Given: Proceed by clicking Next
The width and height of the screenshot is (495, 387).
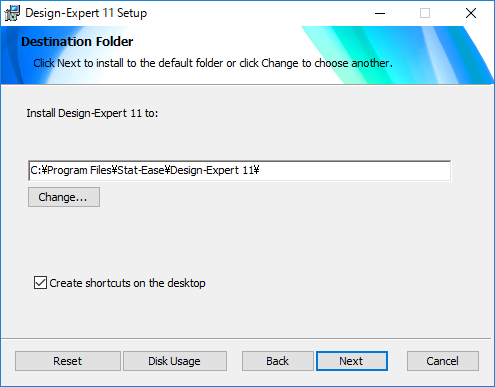Looking at the screenshot, I should click(x=352, y=361).
